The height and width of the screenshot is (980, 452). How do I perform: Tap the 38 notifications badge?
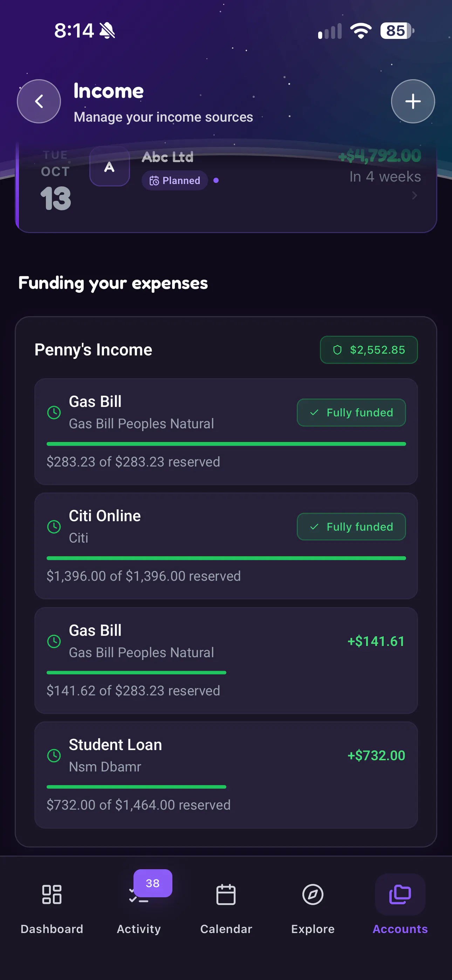pyautogui.click(x=152, y=883)
